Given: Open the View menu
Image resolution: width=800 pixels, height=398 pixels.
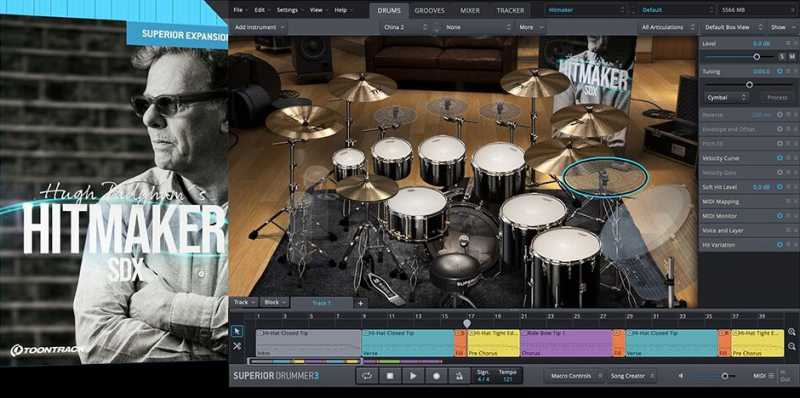Looking at the screenshot, I should click(x=318, y=10).
